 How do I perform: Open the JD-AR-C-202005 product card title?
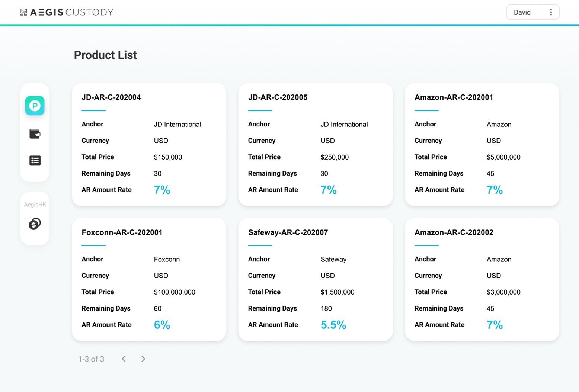pos(278,97)
